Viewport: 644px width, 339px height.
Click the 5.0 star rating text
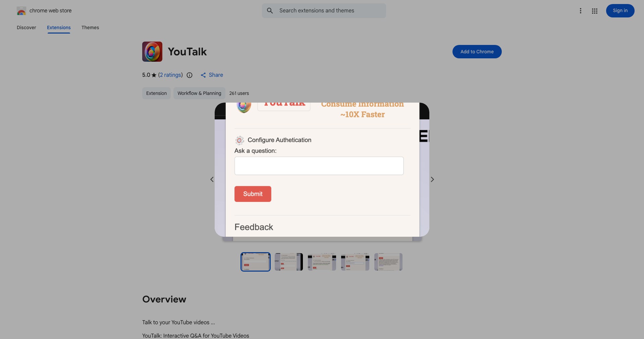(x=149, y=75)
